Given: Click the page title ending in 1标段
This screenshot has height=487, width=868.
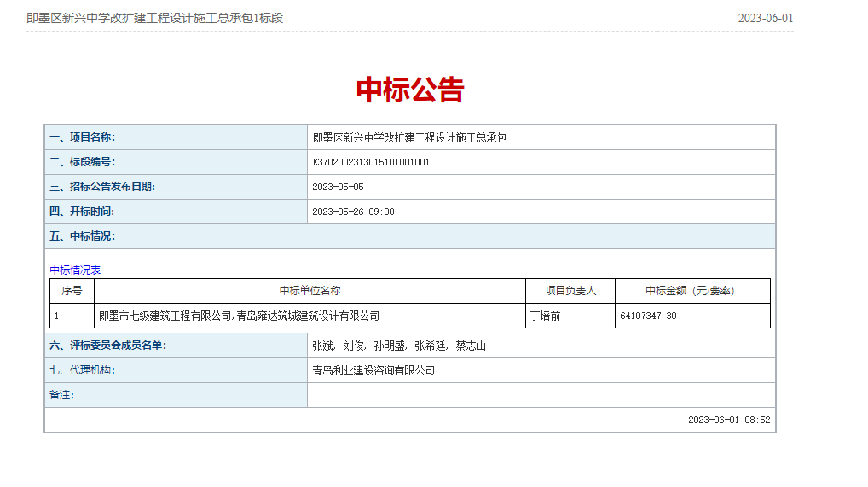Looking at the screenshot, I should [154, 18].
